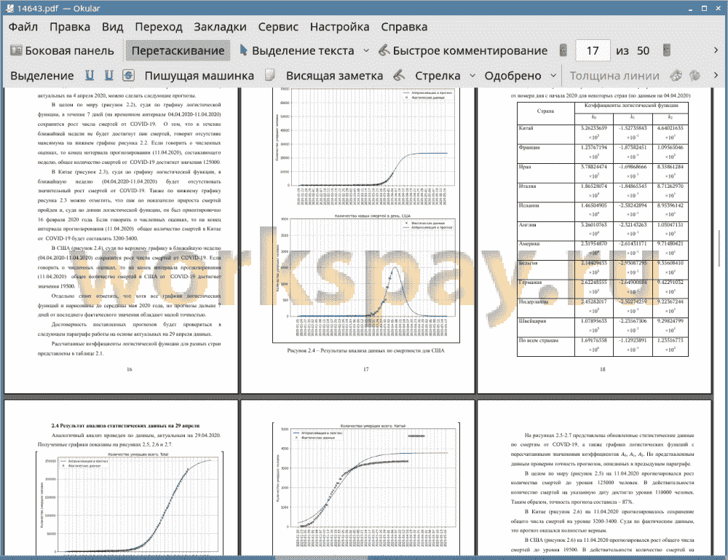Click the page number 16 footer

[x=130, y=369]
